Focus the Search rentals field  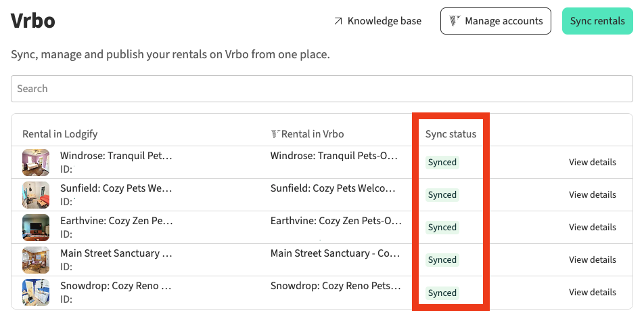tap(322, 89)
